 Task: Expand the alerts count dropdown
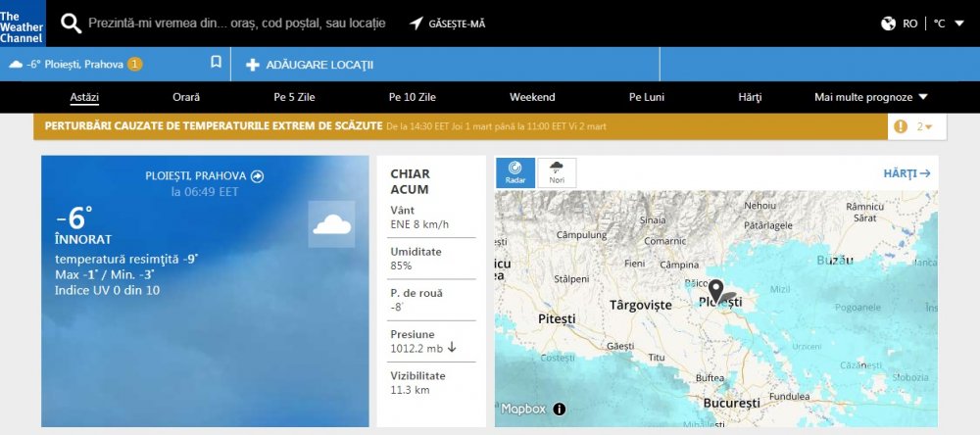point(924,126)
